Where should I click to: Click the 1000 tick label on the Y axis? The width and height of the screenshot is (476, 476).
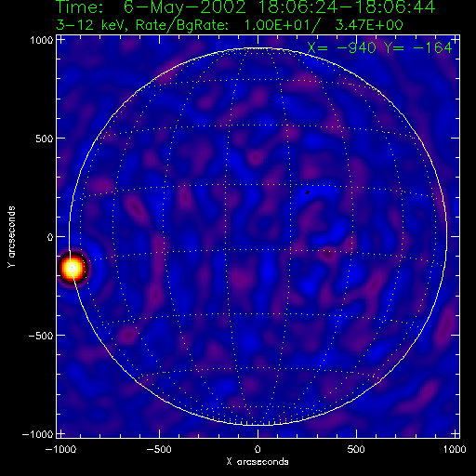click(42, 40)
